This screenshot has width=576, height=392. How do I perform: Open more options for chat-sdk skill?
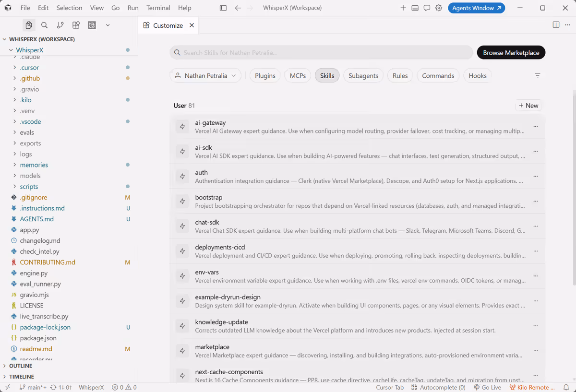536,226
